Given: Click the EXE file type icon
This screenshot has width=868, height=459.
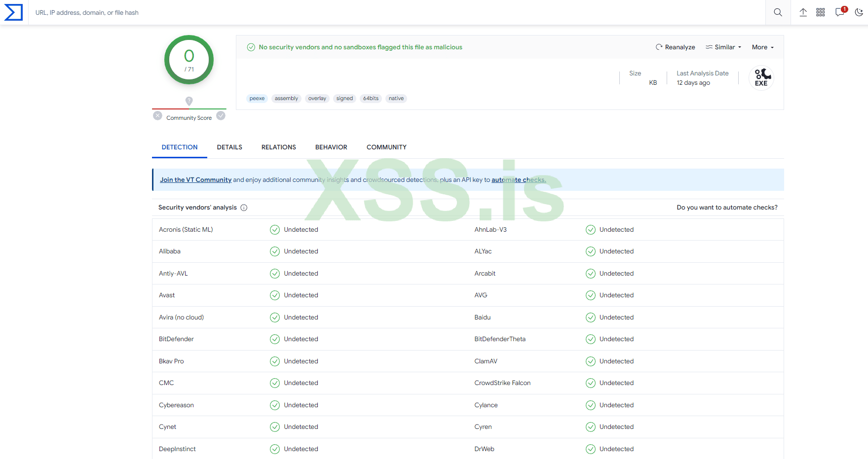Looking at the screenshot, I should 761,78.
